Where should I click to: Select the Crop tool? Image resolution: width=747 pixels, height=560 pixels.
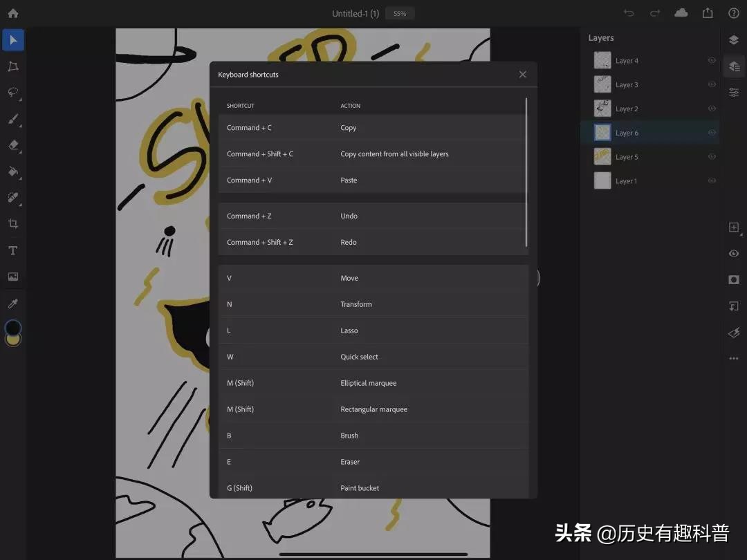tap(13, 224)
